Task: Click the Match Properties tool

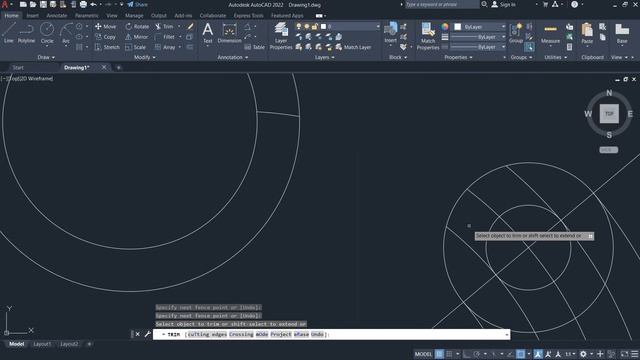Action: pyautogui.click(x=428, y=36)
